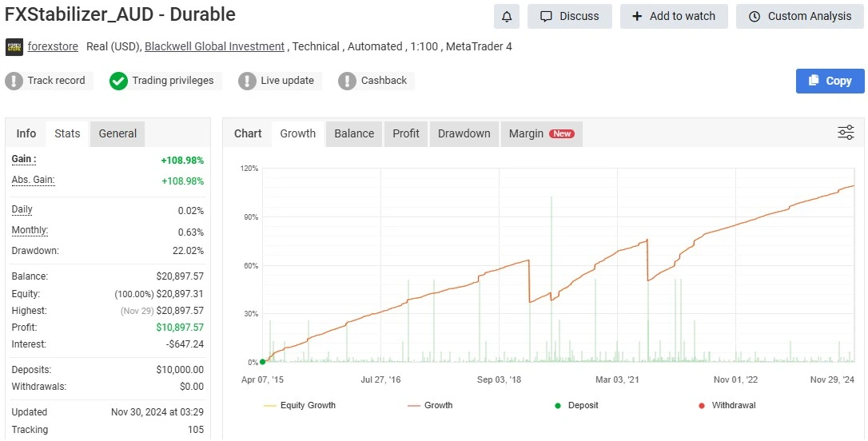Click the Trading privileges green checkmark icon
868x441 pixels.
click(118, 81)
